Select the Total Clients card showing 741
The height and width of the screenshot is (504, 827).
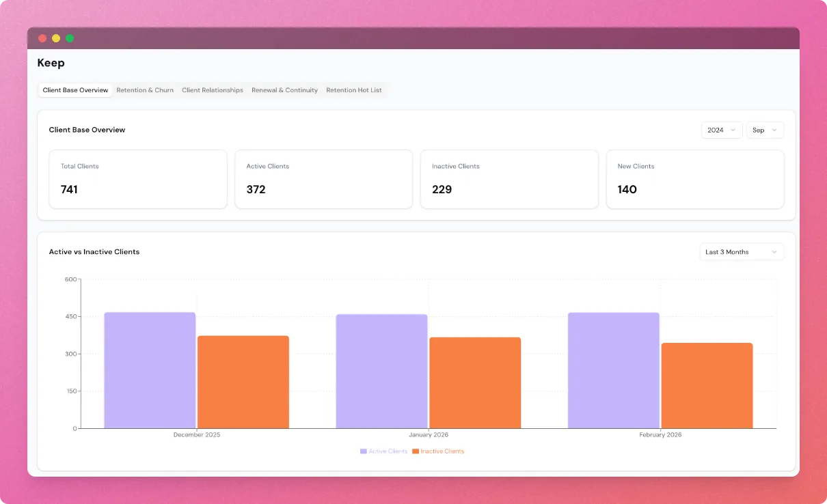tap(137, 179)
